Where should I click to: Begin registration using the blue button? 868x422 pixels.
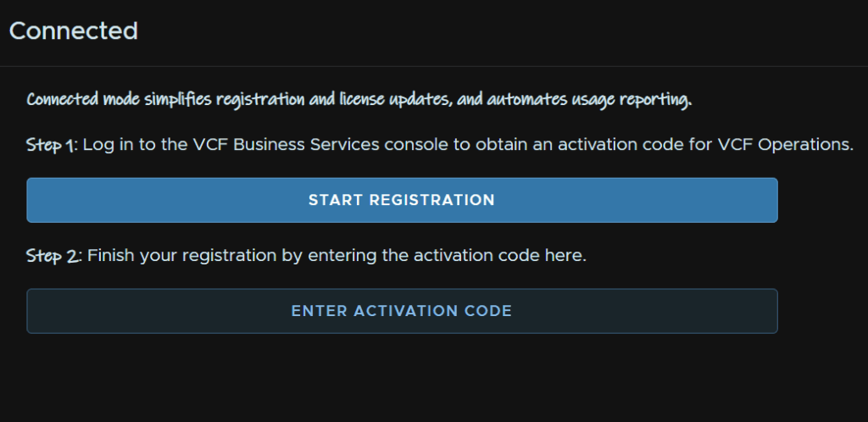[402, 200]
